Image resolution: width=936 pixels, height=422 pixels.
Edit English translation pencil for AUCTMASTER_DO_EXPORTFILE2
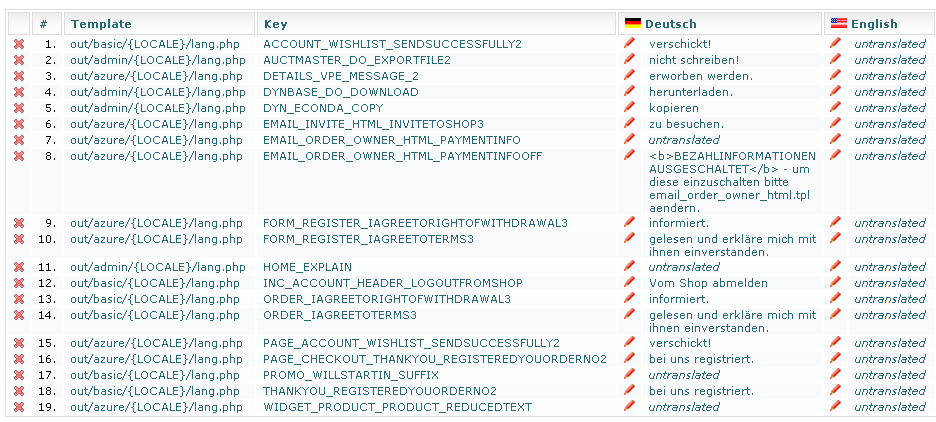click(836, 60)
